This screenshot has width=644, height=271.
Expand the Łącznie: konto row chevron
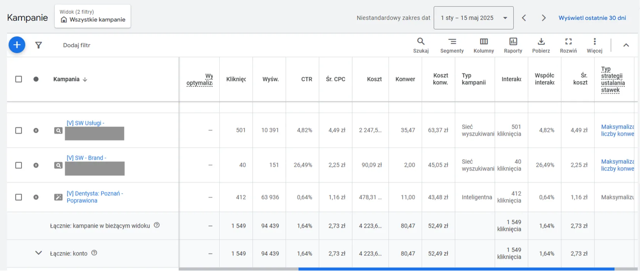click(x=38, y=253)
